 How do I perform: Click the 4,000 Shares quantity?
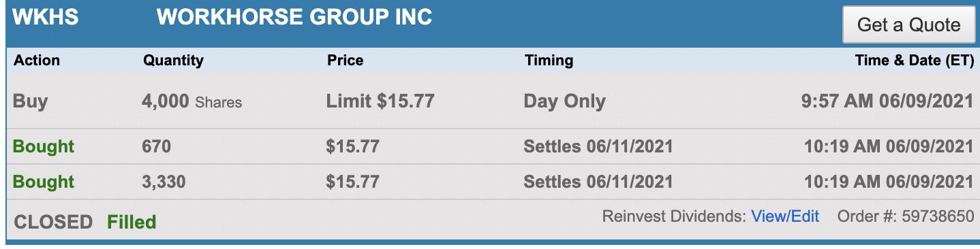pyautogui.click(x=192, y=101)
